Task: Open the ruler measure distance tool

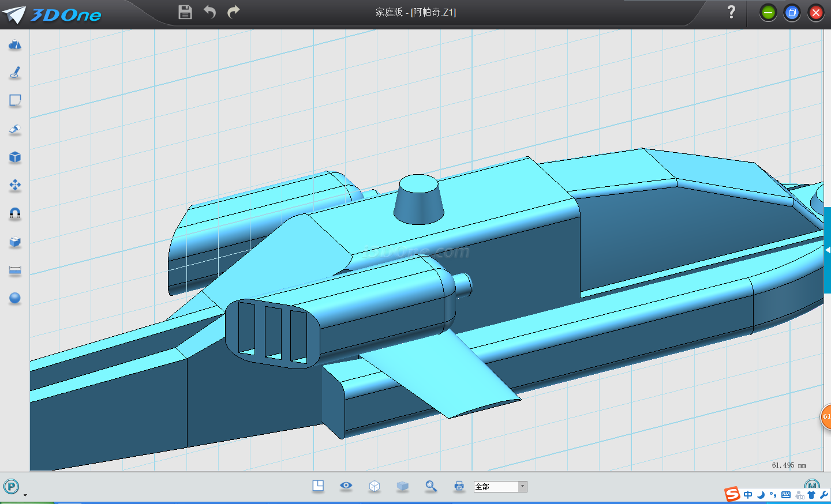Action: pos(15,270)
